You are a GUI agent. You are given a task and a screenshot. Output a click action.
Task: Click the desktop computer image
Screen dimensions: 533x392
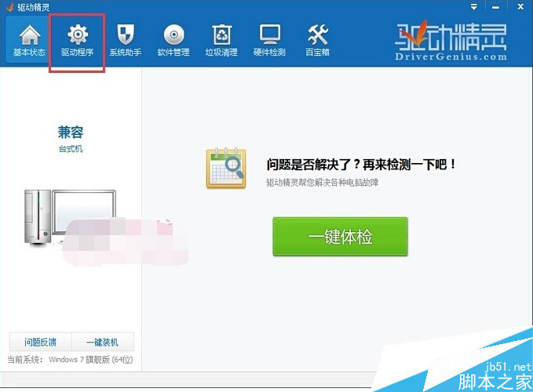pyautogui.click(x=71, y=218)
